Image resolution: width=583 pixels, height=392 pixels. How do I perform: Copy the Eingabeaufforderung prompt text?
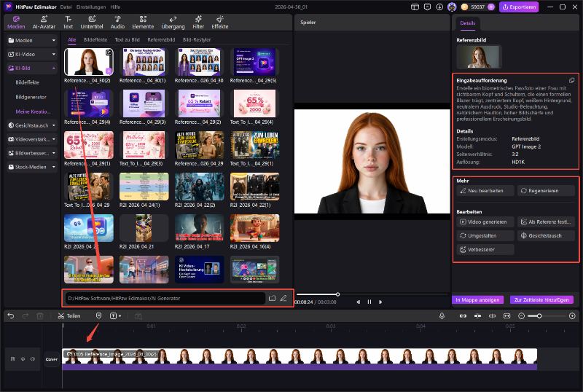tap(571, 80)
